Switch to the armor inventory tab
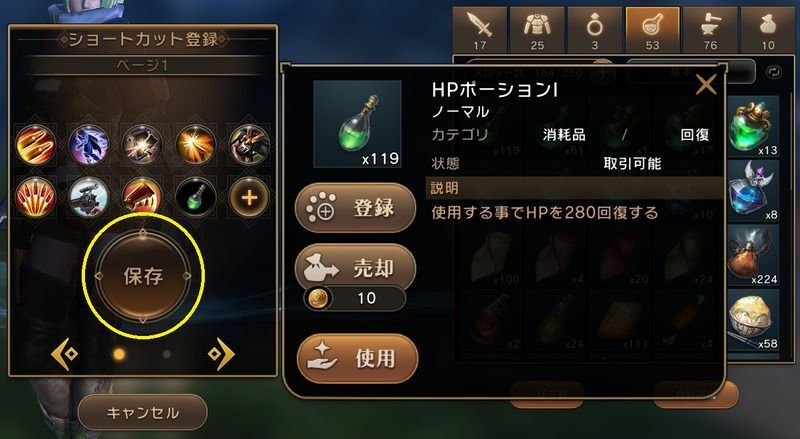The height and width of the screenshot is (439, 800). [537, 30]
